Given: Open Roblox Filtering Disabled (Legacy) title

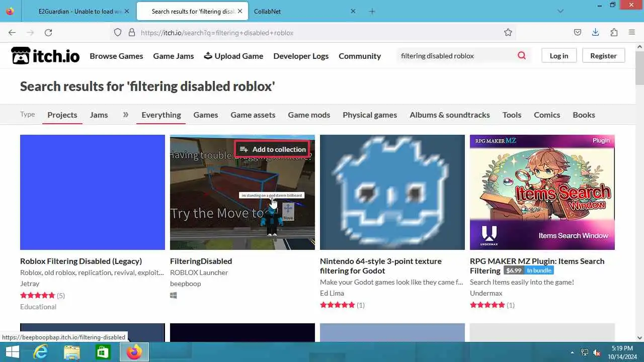Looking at the screenshot, I should click(x=81, y=261).
